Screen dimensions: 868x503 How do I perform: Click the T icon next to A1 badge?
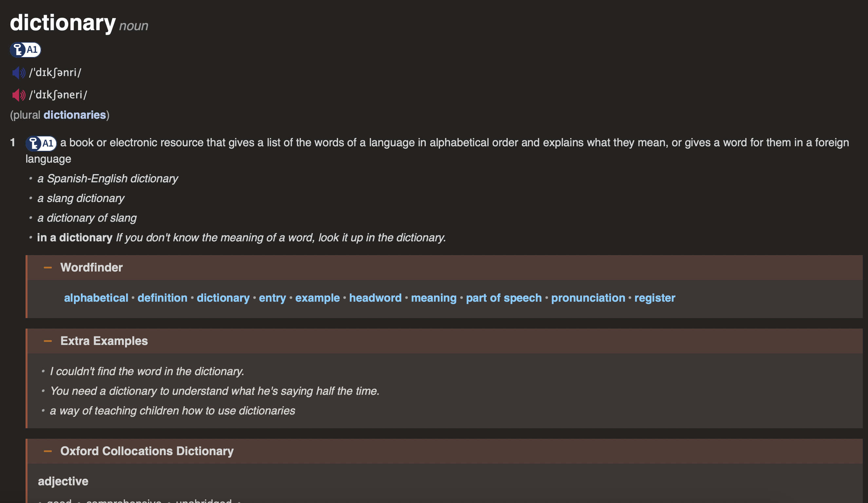pos(18,49)
